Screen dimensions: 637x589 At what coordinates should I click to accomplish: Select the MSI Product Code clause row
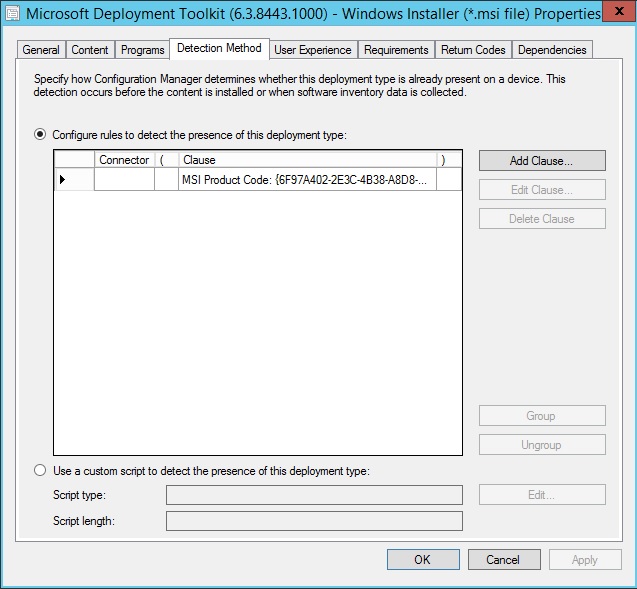click(308, 179)
